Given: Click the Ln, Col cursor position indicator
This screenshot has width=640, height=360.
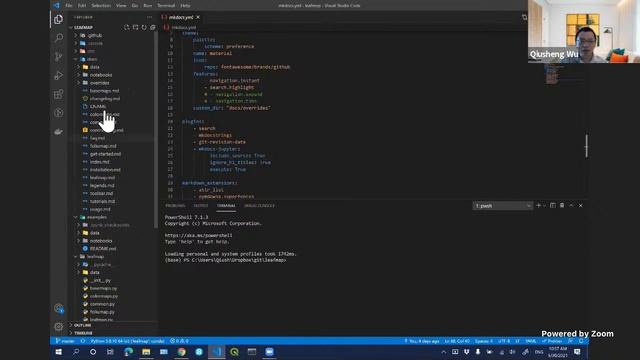Looking at the screenshot, I should point(457,341).
